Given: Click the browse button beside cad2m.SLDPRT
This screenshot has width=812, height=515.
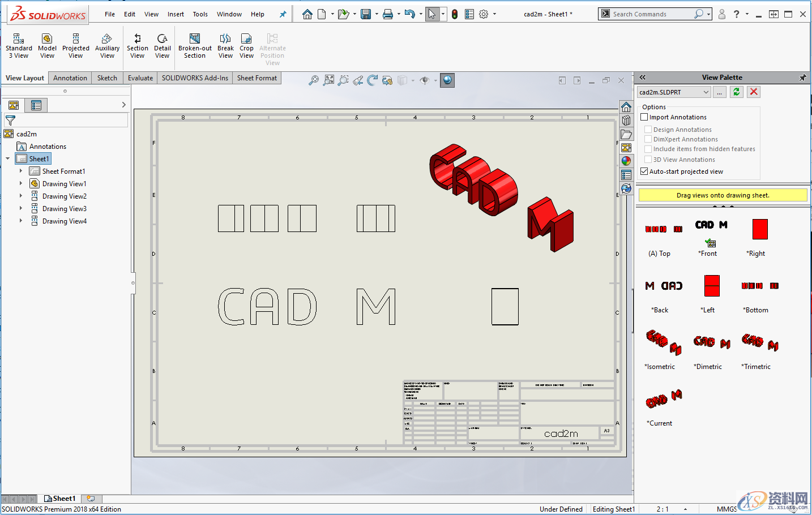Looking at the screenshot, I should (x=719, y=92).
